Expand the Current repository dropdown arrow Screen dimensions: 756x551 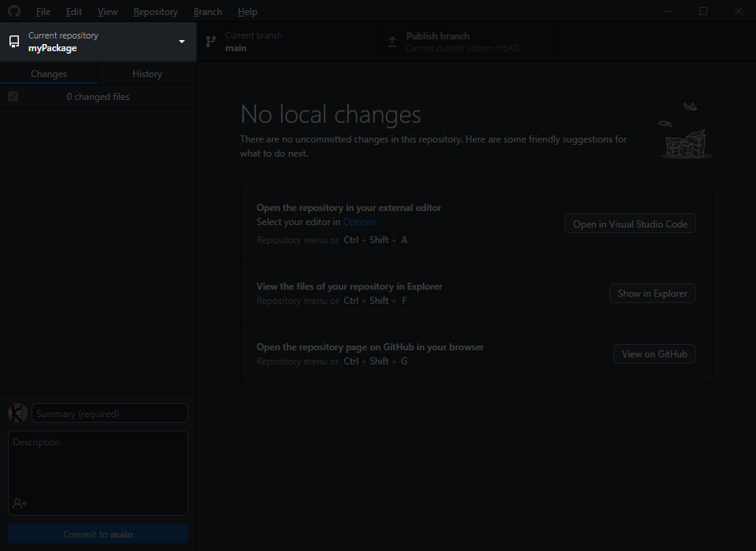tap(182, 42)
